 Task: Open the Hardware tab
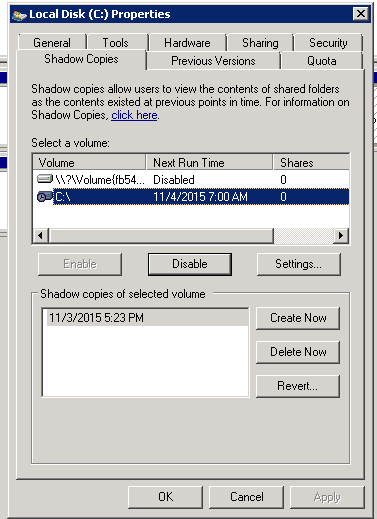click(x=187, y=43)
